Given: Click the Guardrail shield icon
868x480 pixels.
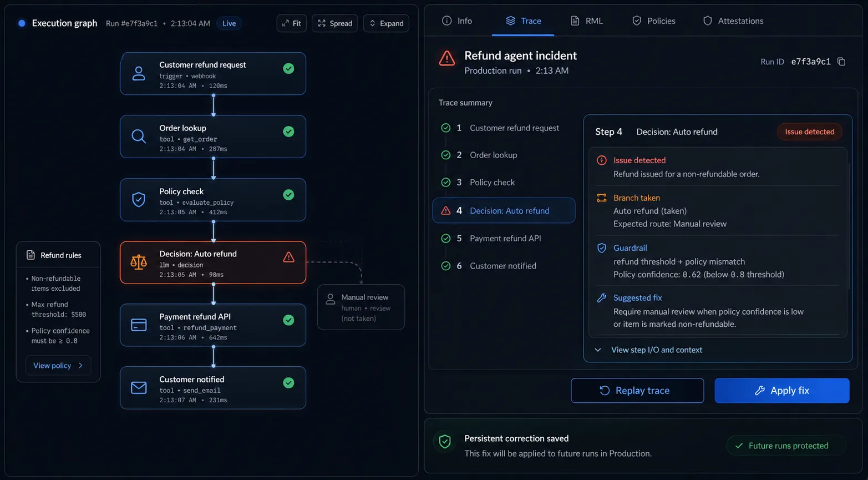Looking at the screenshot, I should click(601, 248).
